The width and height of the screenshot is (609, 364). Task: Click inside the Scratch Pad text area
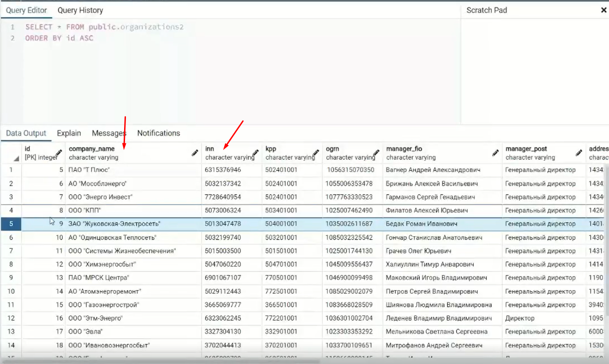(x=535, y=71)
